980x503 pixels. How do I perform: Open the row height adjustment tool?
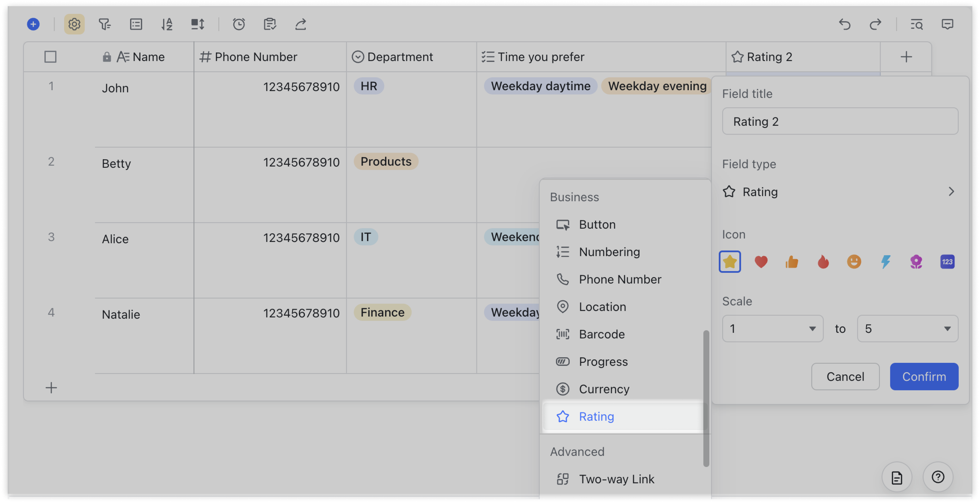pyautogui.click(x=198, y=24)
